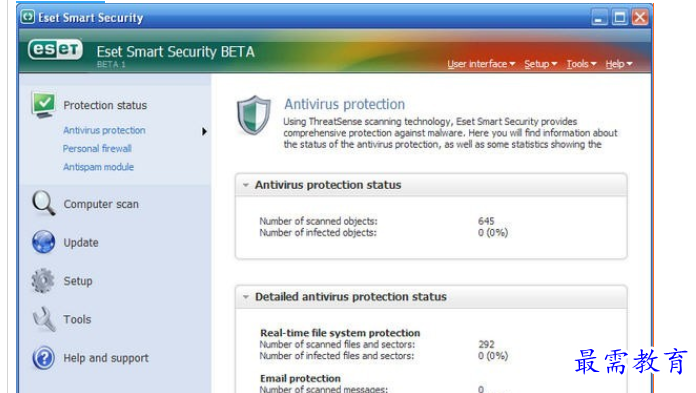
Task: Open the Setup menu in header
Action: coord(540,64)
